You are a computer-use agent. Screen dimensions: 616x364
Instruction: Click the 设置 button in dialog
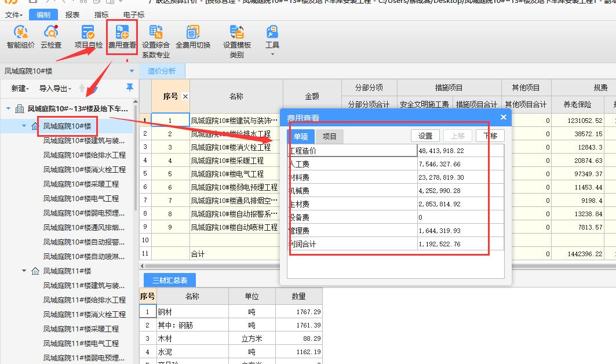tap(425, 136)
